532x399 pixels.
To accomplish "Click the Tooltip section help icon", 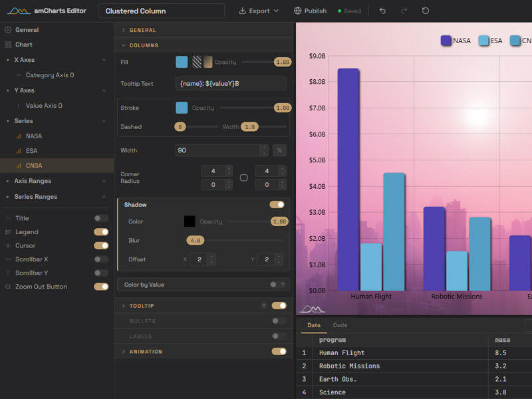I will click(x=263, y=306).
